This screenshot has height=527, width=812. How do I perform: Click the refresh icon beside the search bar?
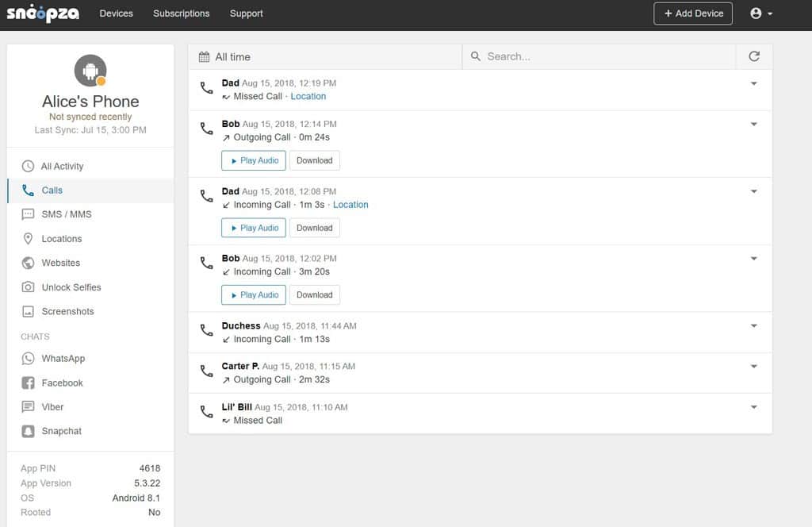(753, 56)
